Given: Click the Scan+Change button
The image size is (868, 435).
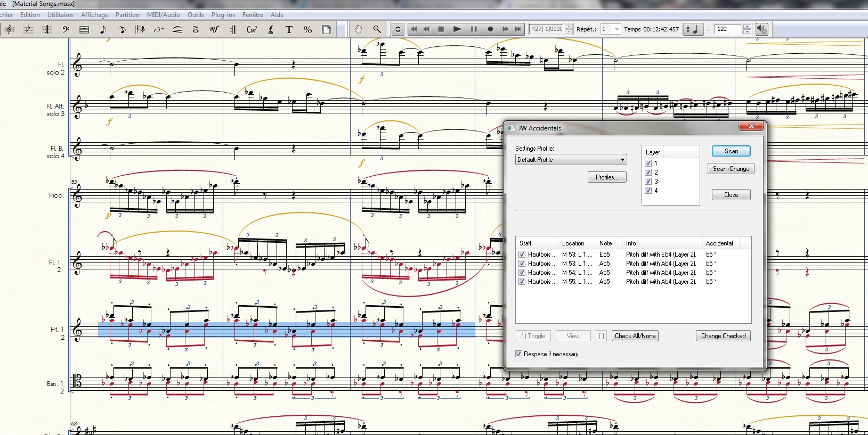Looking at the screenshot, I should point(731,169).
